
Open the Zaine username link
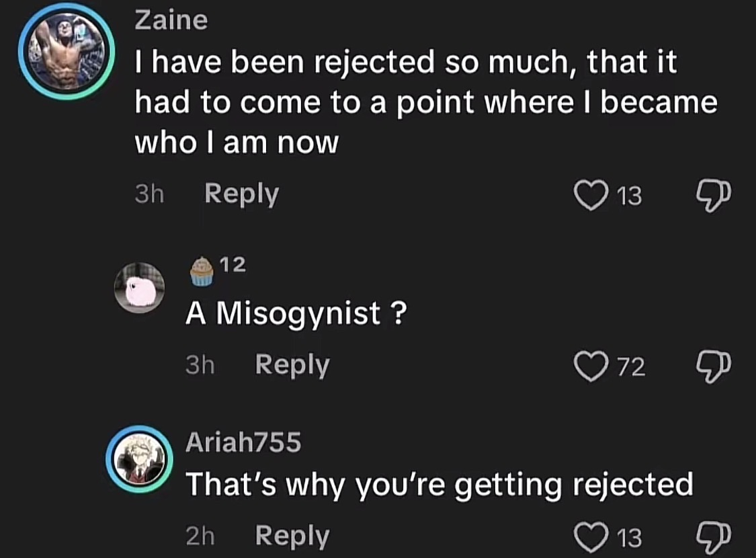(x=171, y=20)
